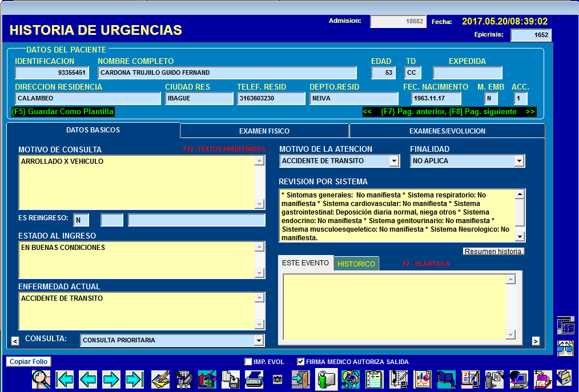Click the EXPEDIDA empty field
Viewport: 579px width, 392px height.
pos(468,72)
